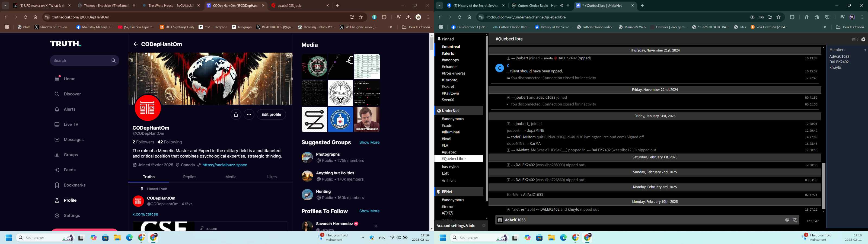868x244 pixels.
Task: Open IRCCloud channel settings gear icon
Action: pos(863,39)
